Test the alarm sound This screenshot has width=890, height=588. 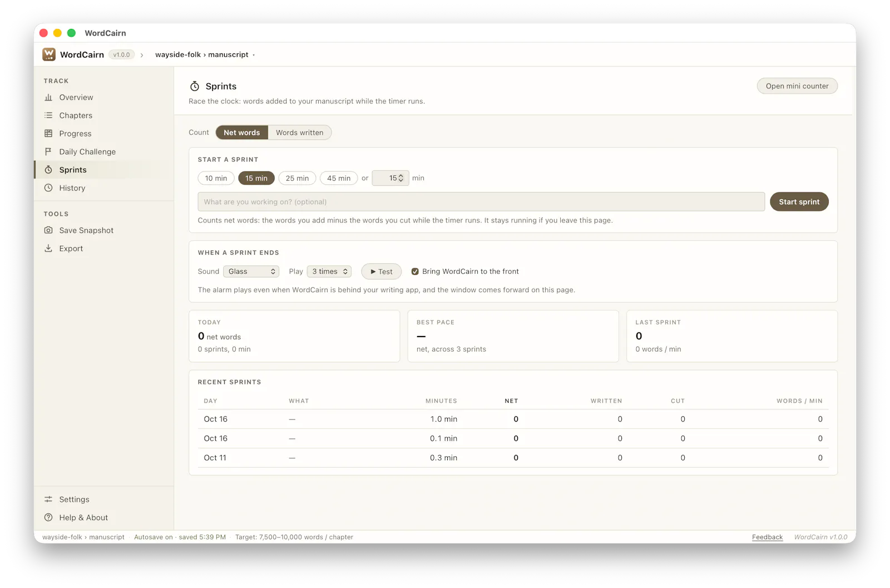point(382,271)
